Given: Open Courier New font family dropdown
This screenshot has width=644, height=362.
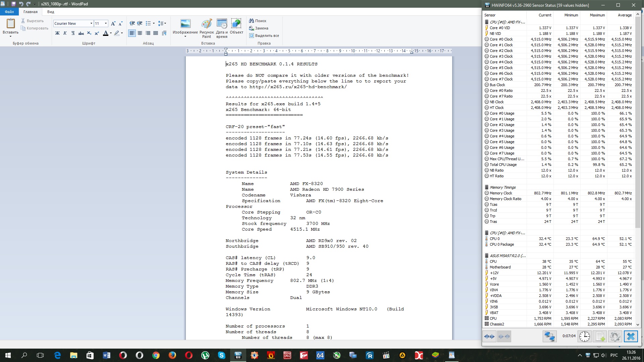Looking at the screenshot, I should point(91,23).
